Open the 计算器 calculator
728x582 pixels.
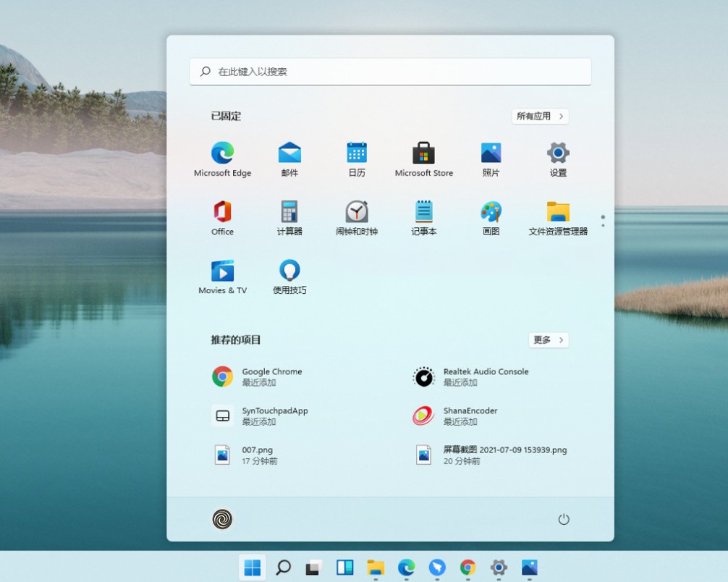pos(289,219)
